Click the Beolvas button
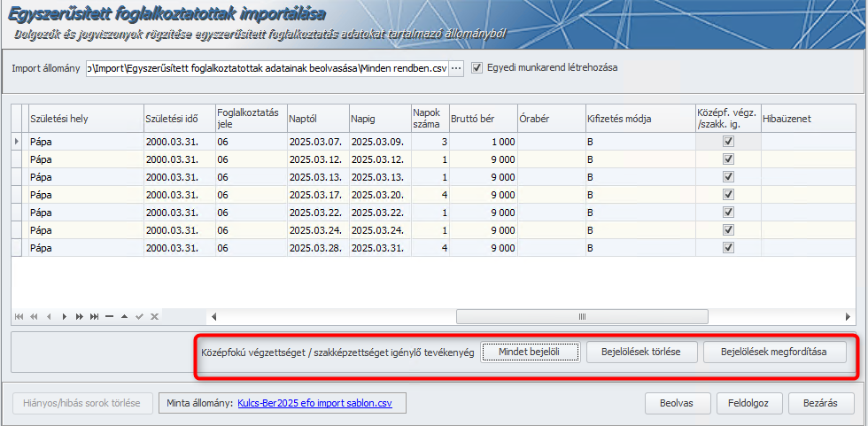Image resolution: width=868 pixels, height=426 pixels. (x=678, y=403)
